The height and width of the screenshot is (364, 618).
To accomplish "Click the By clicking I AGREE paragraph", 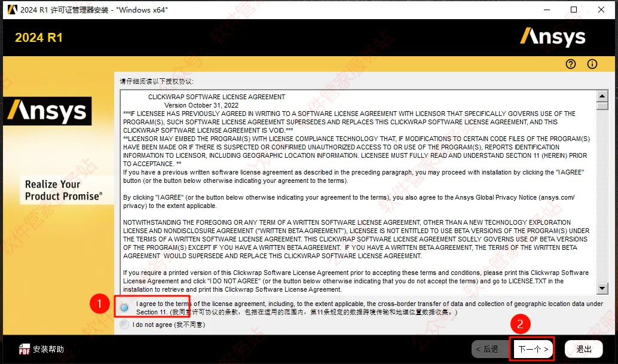I will coord(349,201).
